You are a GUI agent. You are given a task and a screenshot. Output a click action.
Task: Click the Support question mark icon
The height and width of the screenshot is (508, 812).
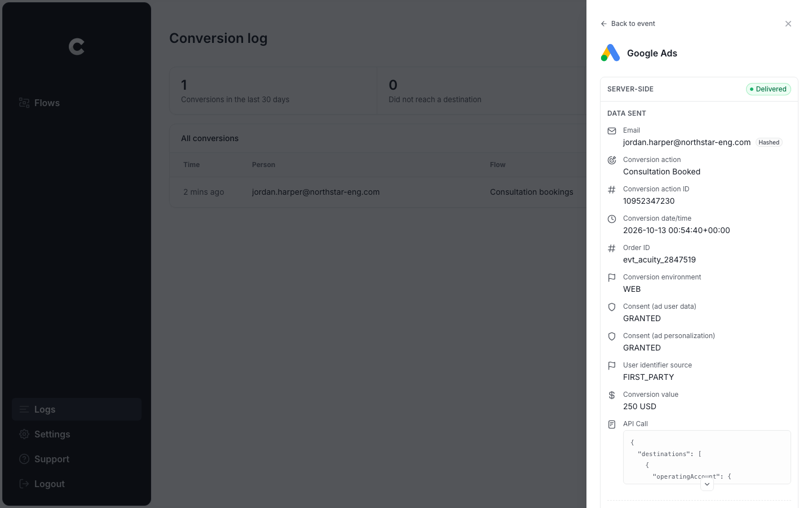point(24,459)
